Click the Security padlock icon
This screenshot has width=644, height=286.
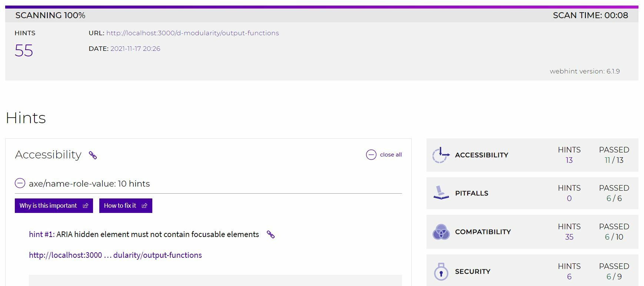(441, 272)
